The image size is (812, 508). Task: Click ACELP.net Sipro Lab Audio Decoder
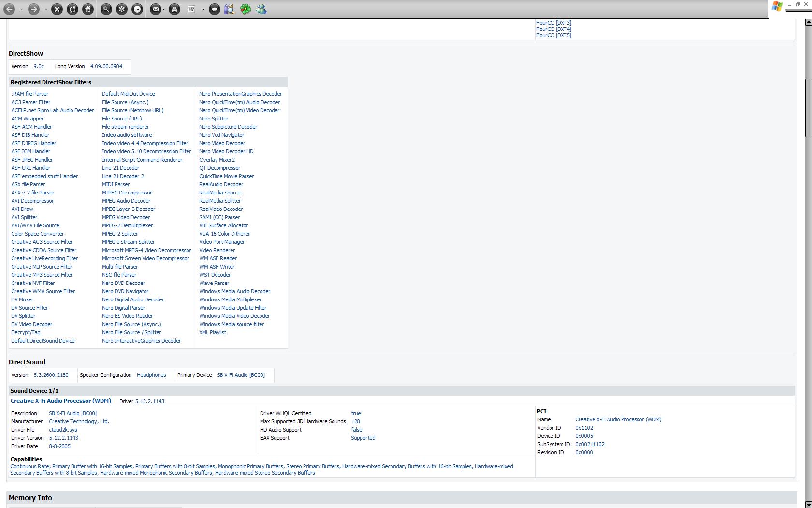coord(53,110)
